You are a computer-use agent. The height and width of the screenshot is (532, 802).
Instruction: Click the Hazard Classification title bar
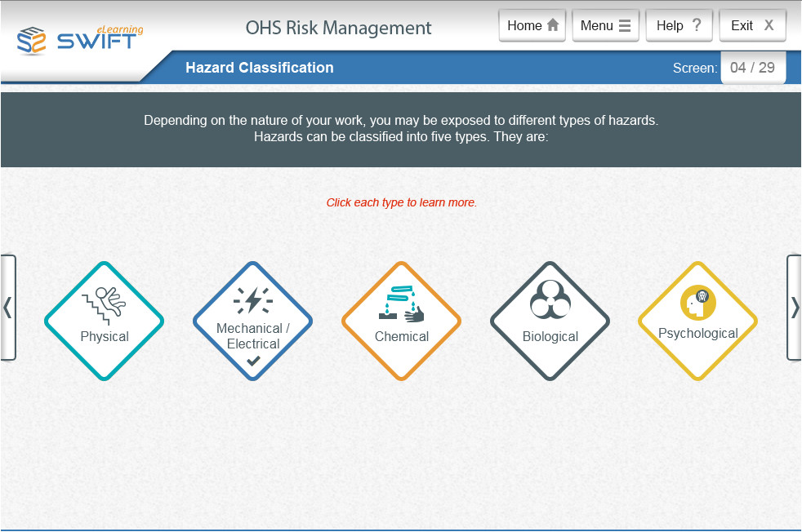point(260,68)
